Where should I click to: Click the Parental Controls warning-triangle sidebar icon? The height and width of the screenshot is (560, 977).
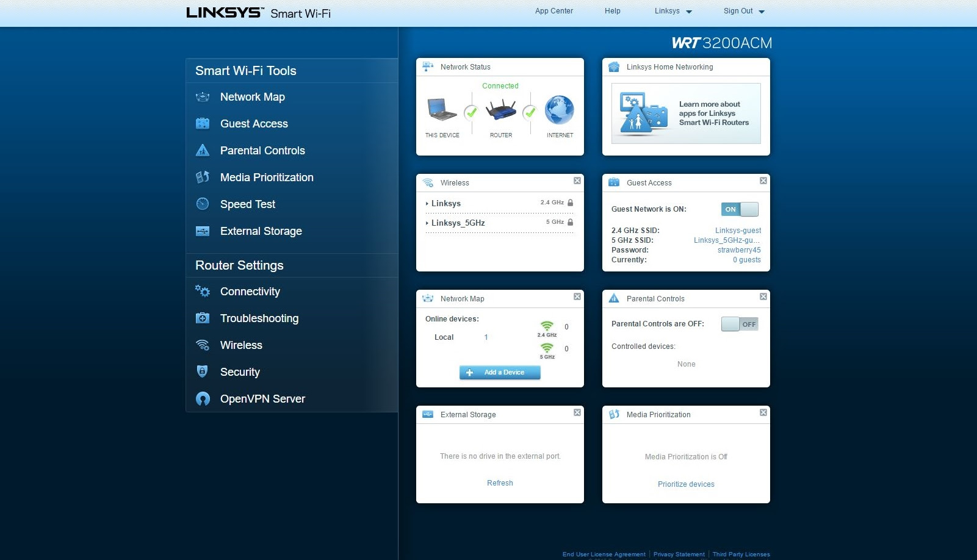pos(203,150)
